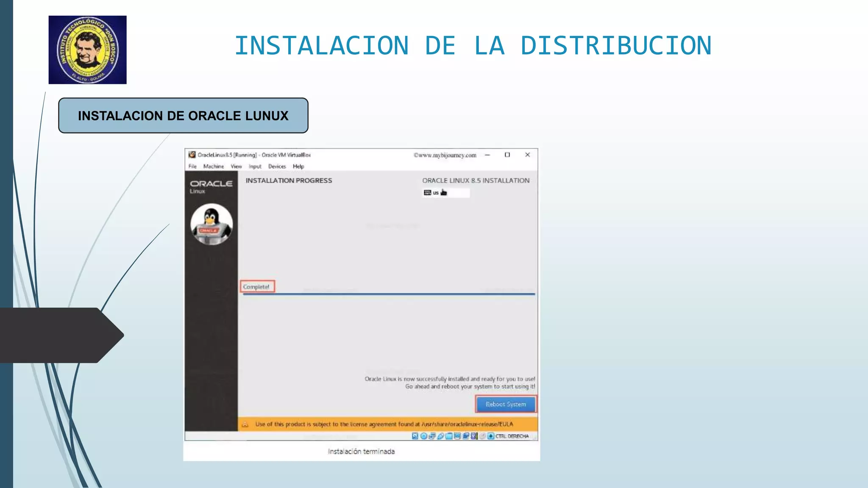868x488 pixels.
Task: Open the File menu in VirtualBox
Action: 192,166
